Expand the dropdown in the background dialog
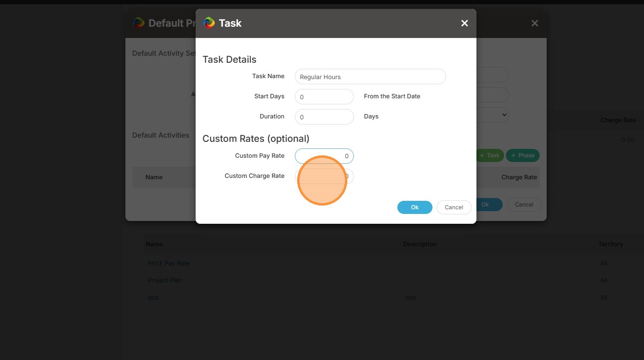The width and height of the screenshot is (644, 360). click(x=503, y=115)
